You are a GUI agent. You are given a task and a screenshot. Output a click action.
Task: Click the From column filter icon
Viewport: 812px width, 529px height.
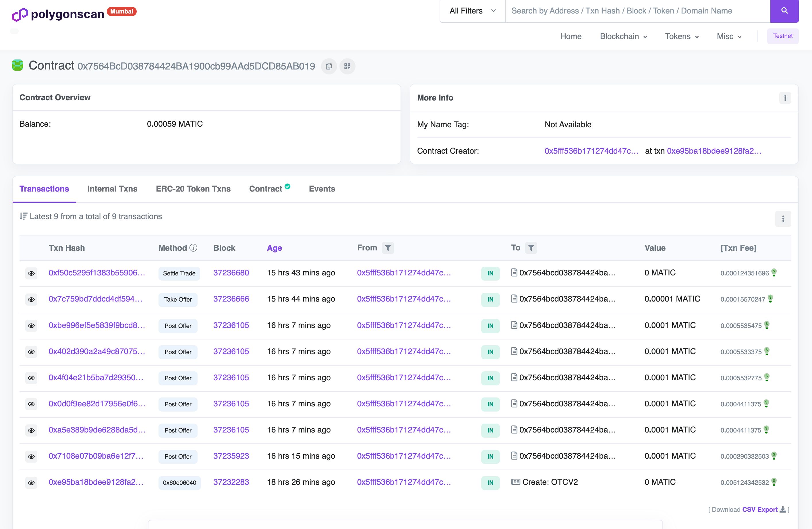tap(388, 248)
